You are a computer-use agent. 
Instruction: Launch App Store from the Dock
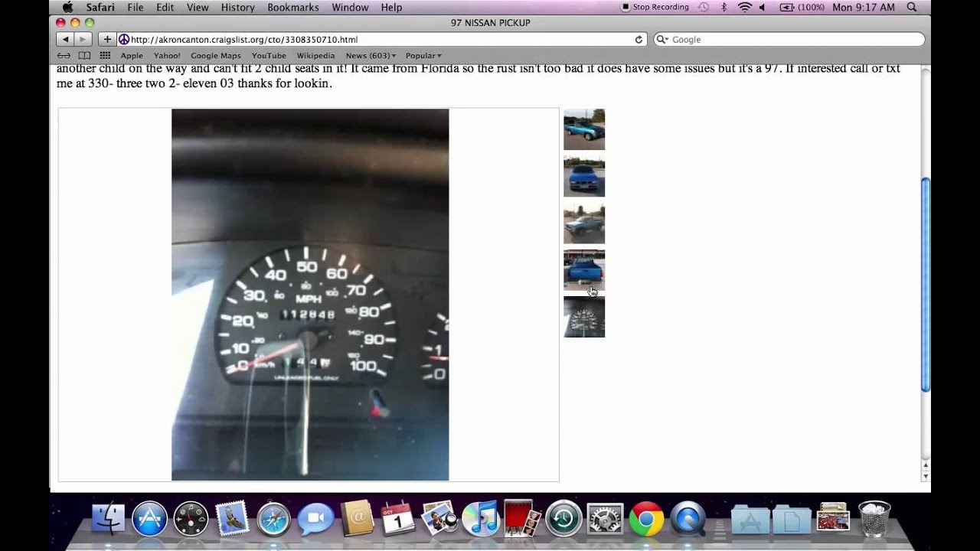pos(149,519)
